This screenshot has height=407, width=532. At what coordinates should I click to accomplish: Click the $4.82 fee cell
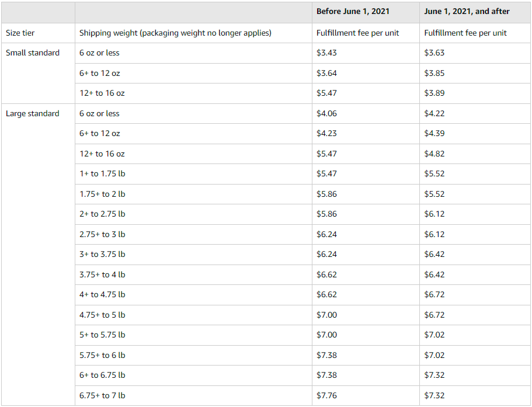[475, 154]
